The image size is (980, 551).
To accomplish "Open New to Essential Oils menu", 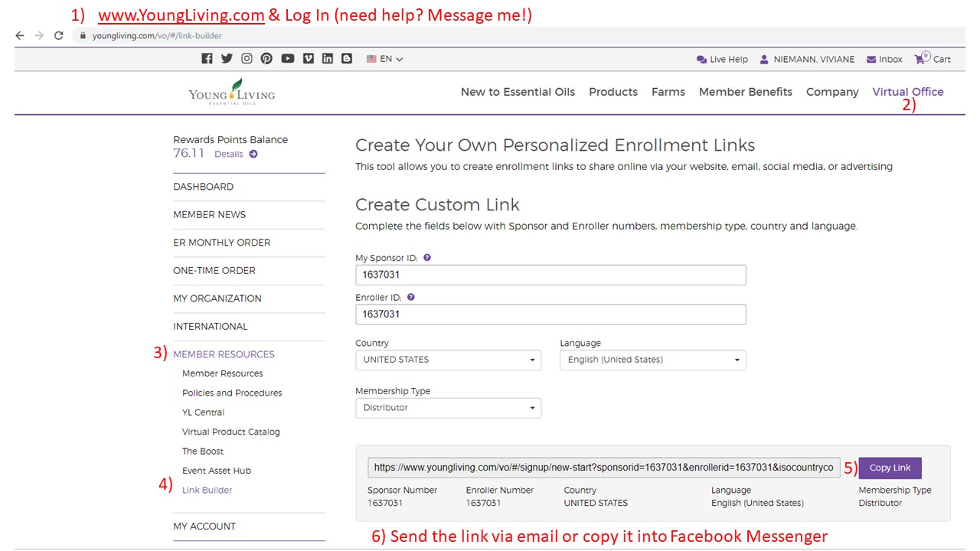I will tap(518, 92).
